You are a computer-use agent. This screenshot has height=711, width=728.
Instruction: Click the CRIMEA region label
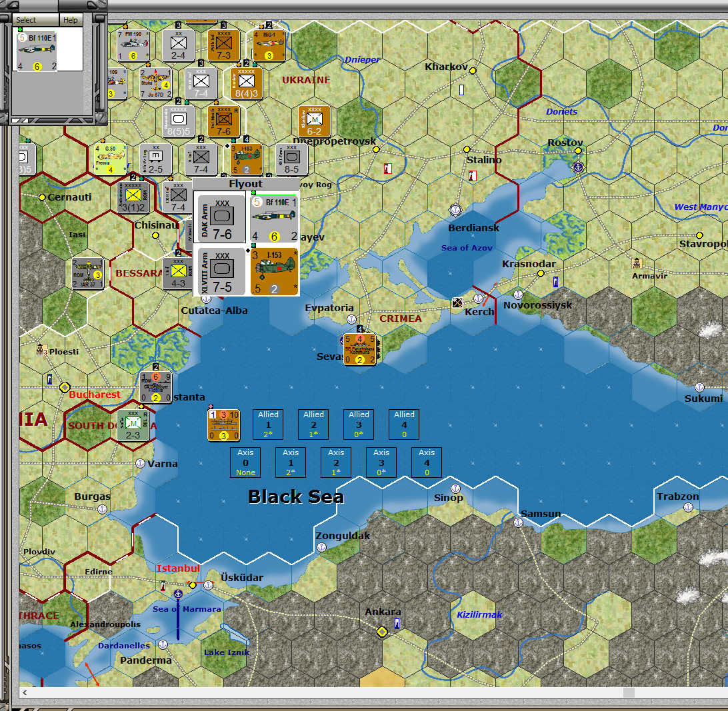tap(401, 319)
